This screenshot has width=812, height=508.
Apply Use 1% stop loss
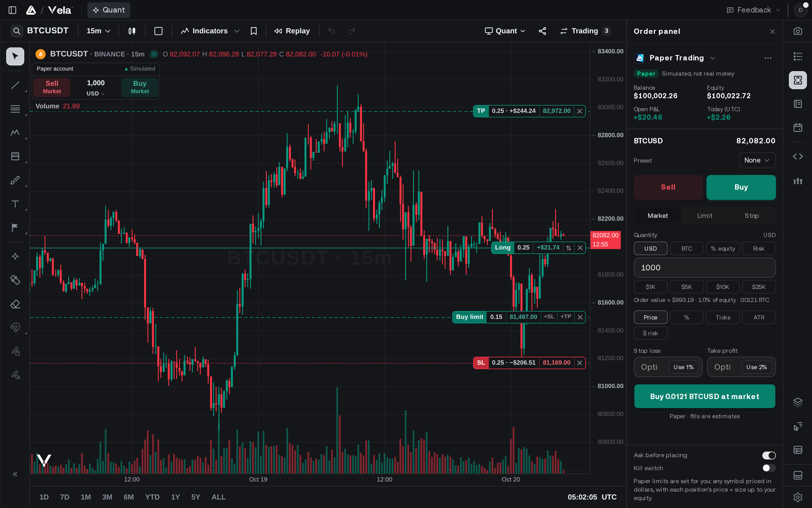(x=683, y=367)
